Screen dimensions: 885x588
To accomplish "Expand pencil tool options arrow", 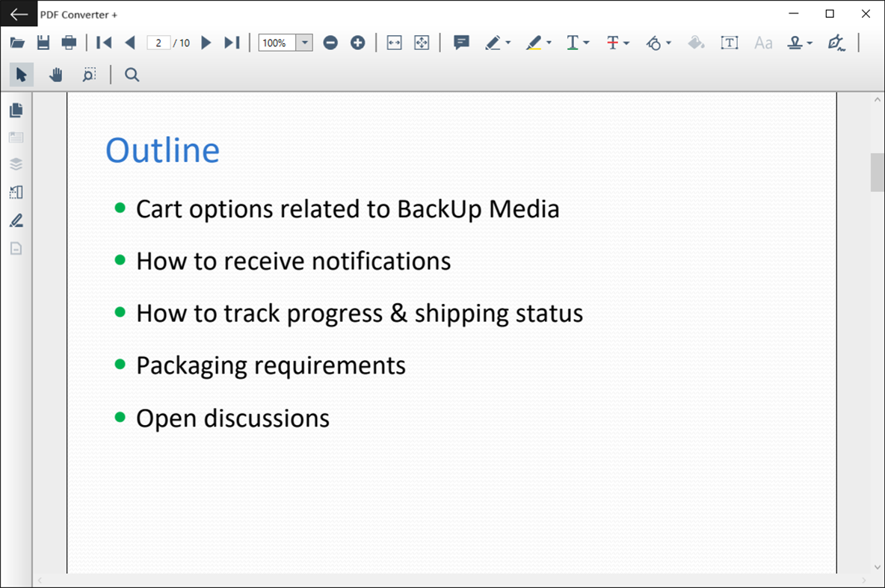I will click(x=508, y=43).
